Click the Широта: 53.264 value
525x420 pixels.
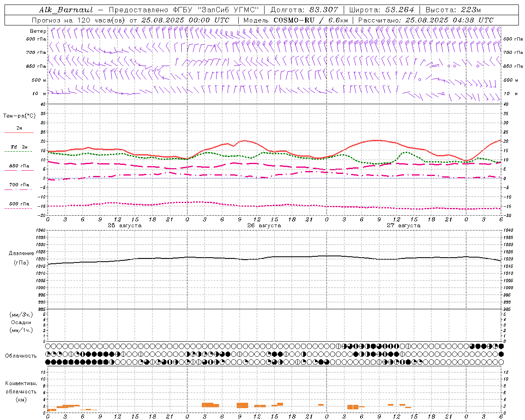pyautogui.click(x=381, y=10)
